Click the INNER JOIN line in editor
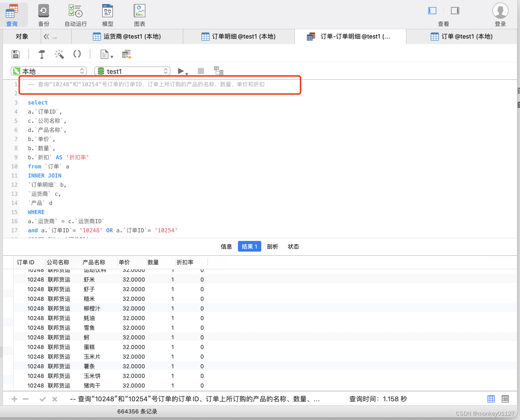This screenshot has height=420, width=520. click(45, 176)
